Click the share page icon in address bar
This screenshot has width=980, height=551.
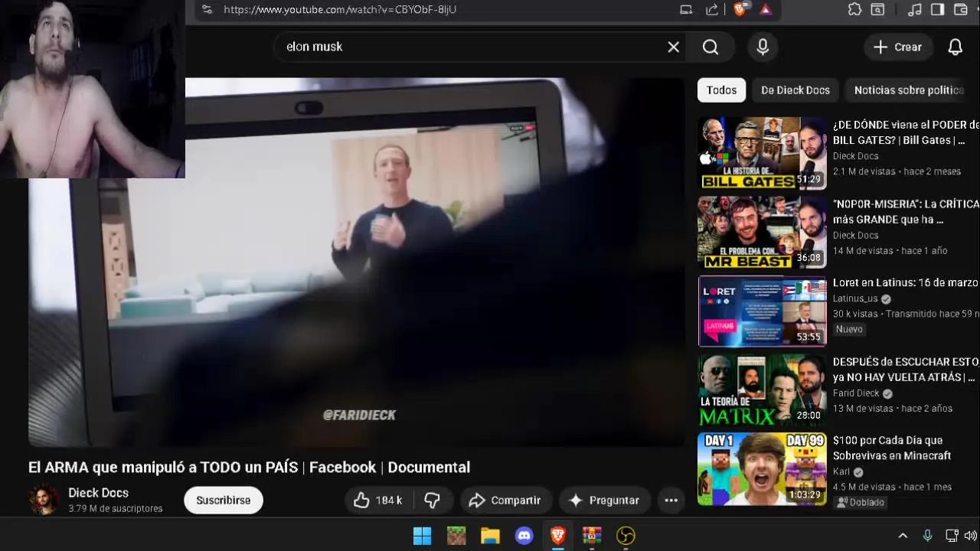tap(712, 9)
